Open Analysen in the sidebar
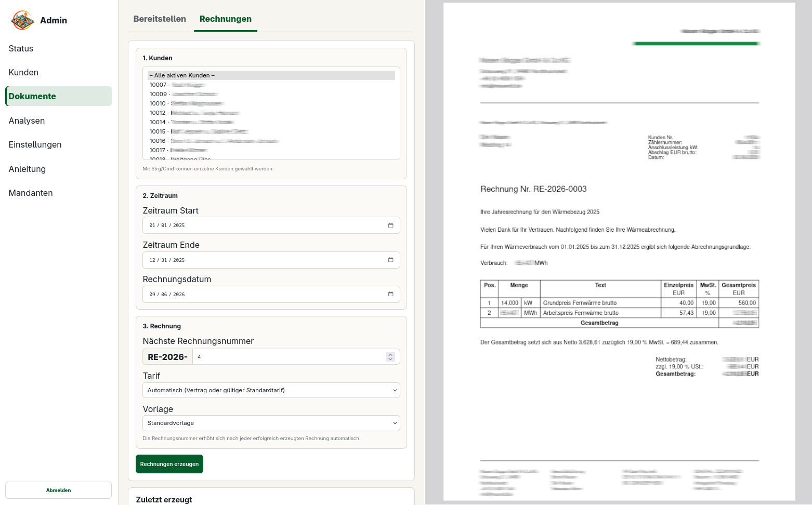This screenshot has height=505, width=812. [58, 121]
